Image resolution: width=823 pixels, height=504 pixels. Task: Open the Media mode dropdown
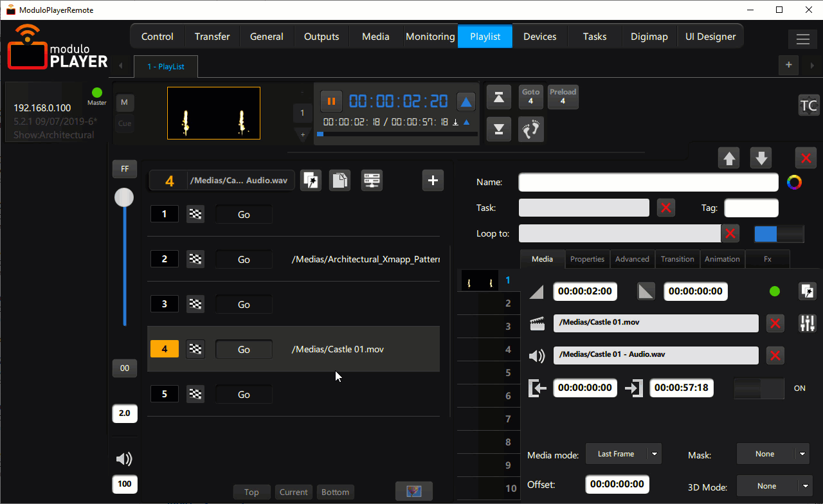click(623, 454)
